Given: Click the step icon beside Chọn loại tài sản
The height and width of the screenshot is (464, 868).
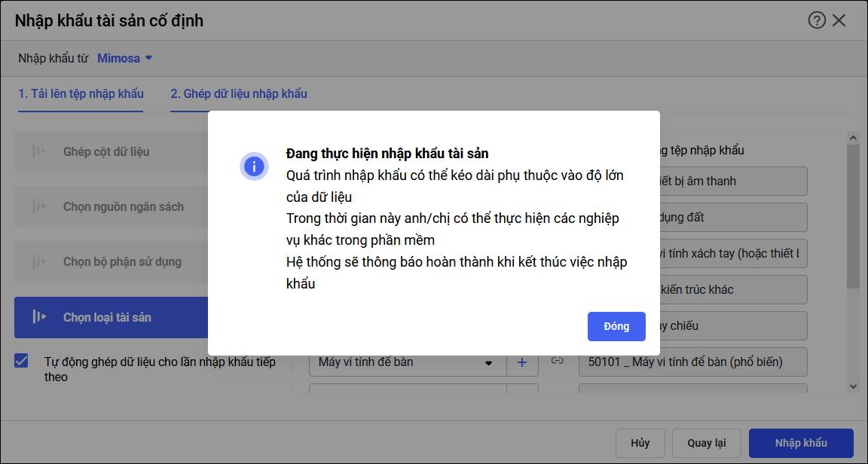Looking at the screenshot, I should [39, 317].
